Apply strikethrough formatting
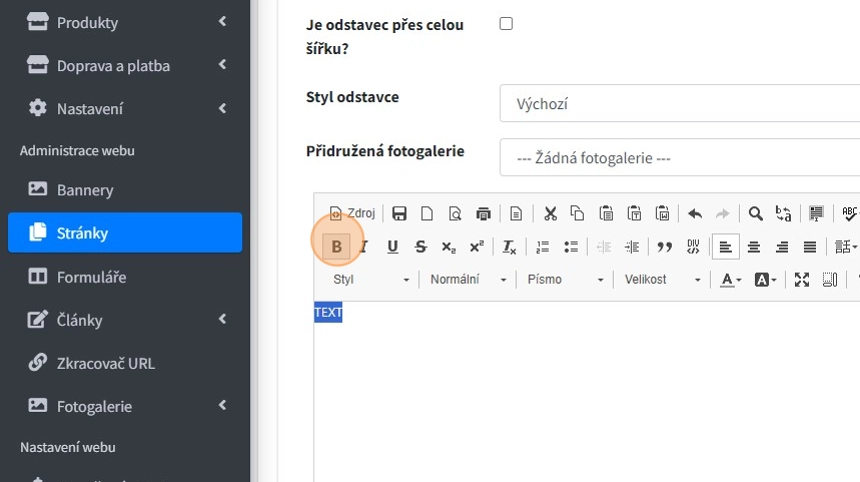Viewport: 860px width, 482px height. click(420, 247)
